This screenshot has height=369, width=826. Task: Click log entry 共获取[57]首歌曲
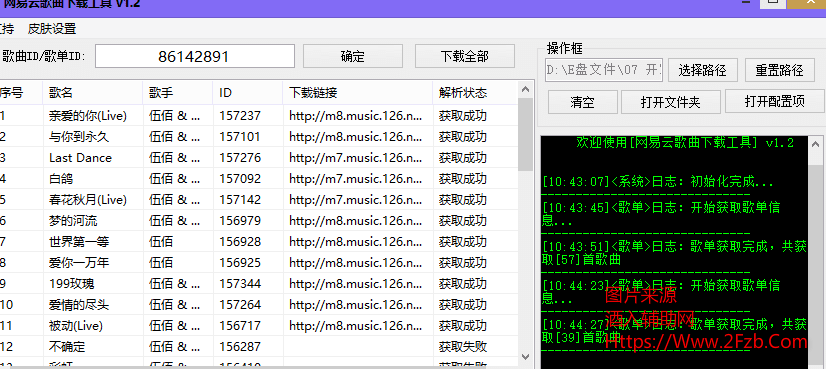click(x=674, y=253)
